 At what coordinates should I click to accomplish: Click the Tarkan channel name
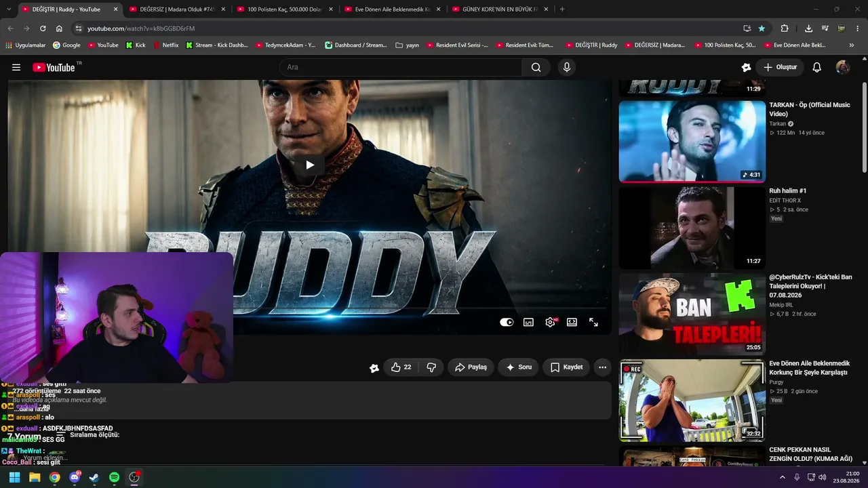click(x=778, y=123)
